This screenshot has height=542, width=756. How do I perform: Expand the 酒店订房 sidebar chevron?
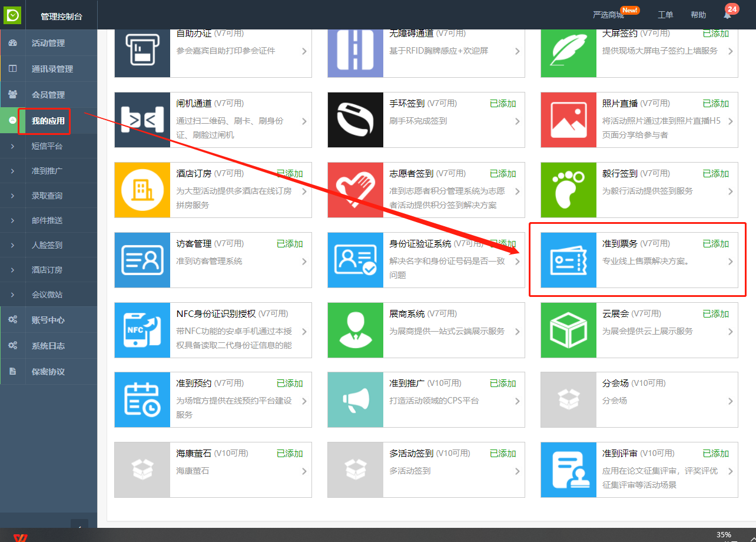[12, 270]
